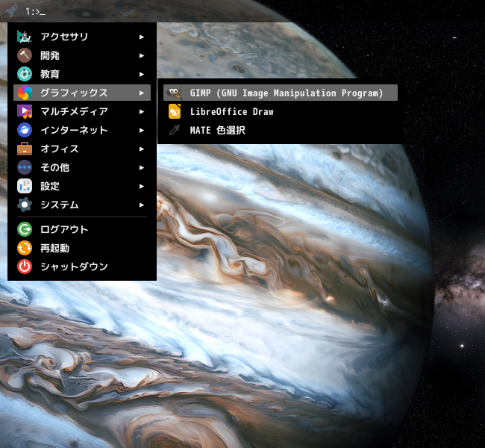Click the GIMP mascot icon

click(x=175, y=93)
